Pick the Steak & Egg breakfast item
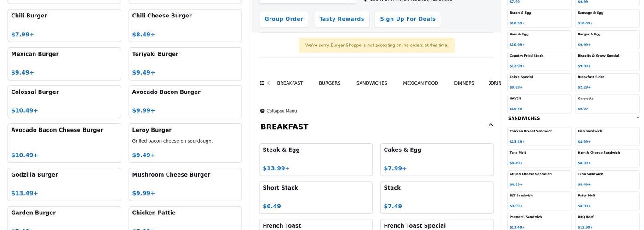Viewport: 644px width, 230px height. tap(316, 159)
